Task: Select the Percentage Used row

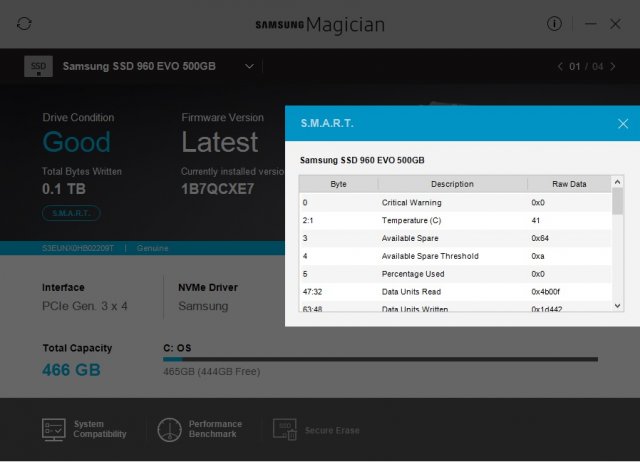Action: click(456, 274)
